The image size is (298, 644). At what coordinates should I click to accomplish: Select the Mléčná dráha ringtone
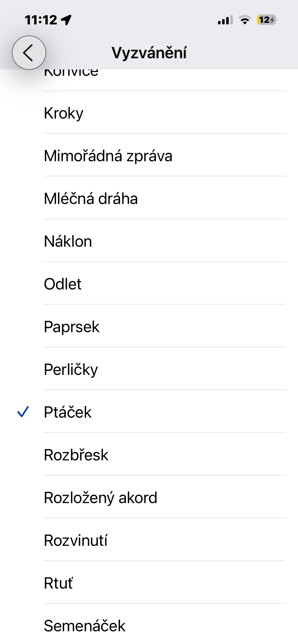coord(91,199)
